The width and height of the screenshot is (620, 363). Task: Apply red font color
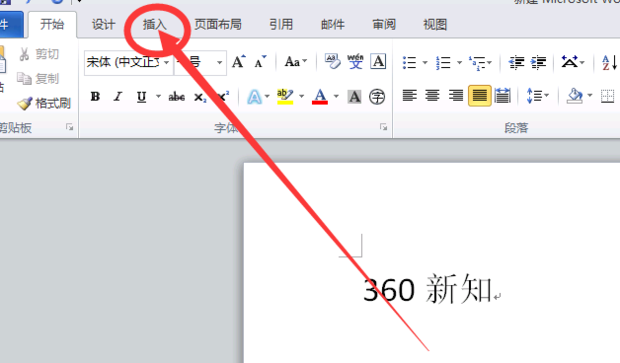pos(320,96)
